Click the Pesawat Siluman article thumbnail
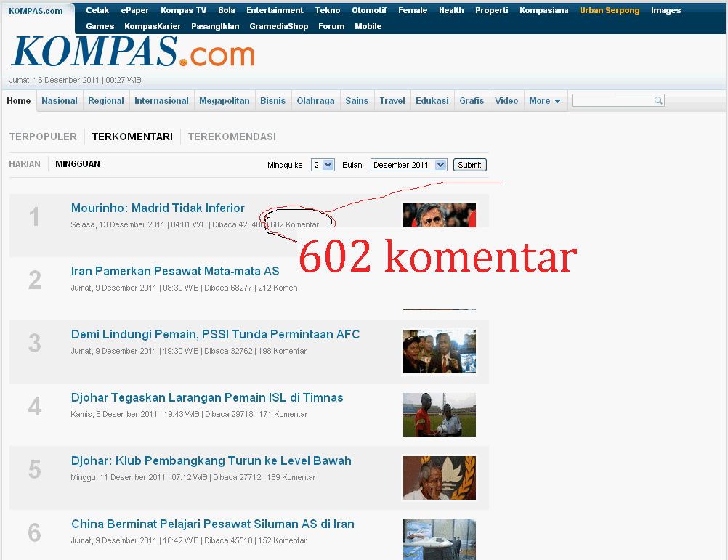This screenshot has height=560, width=728. [x=440, y=540]
